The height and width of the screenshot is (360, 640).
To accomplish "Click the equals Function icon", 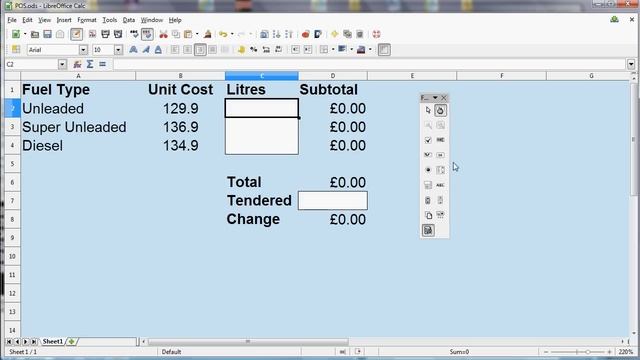I will [102, 64].
